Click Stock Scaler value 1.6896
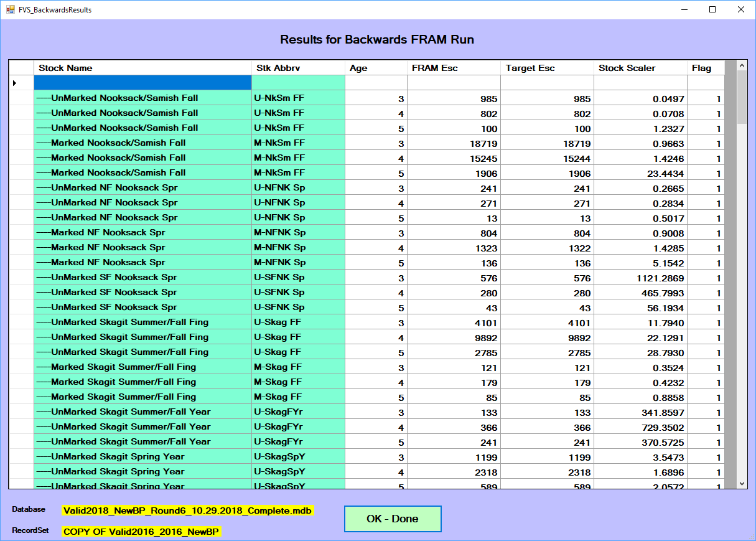 [668, 472]
